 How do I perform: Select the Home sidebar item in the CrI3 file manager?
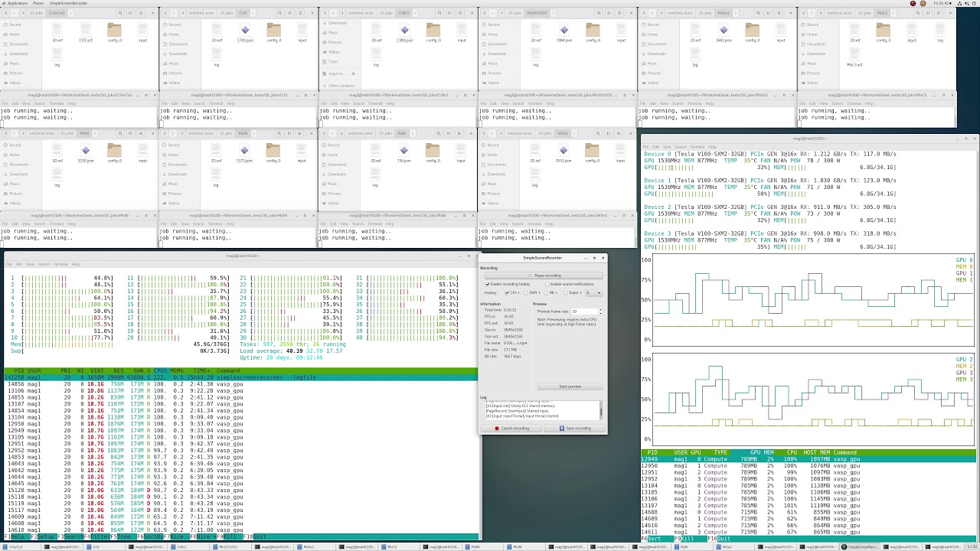[174, 34]
